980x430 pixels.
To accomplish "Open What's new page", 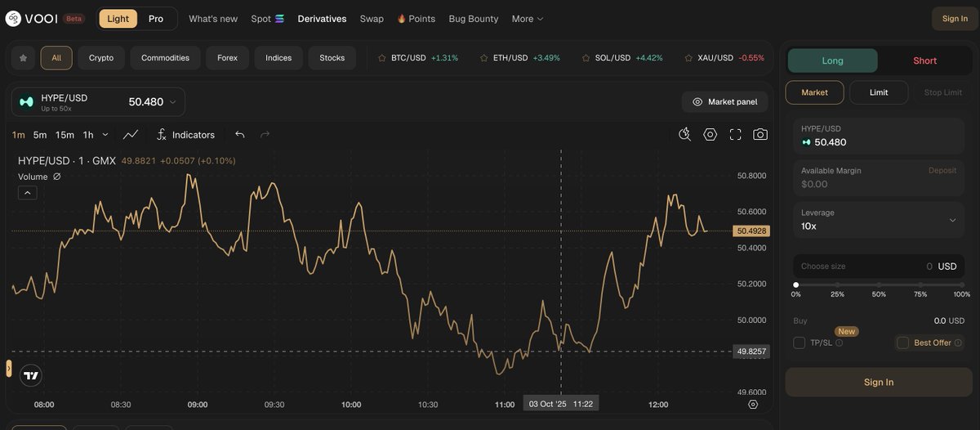I will [213, 19].
